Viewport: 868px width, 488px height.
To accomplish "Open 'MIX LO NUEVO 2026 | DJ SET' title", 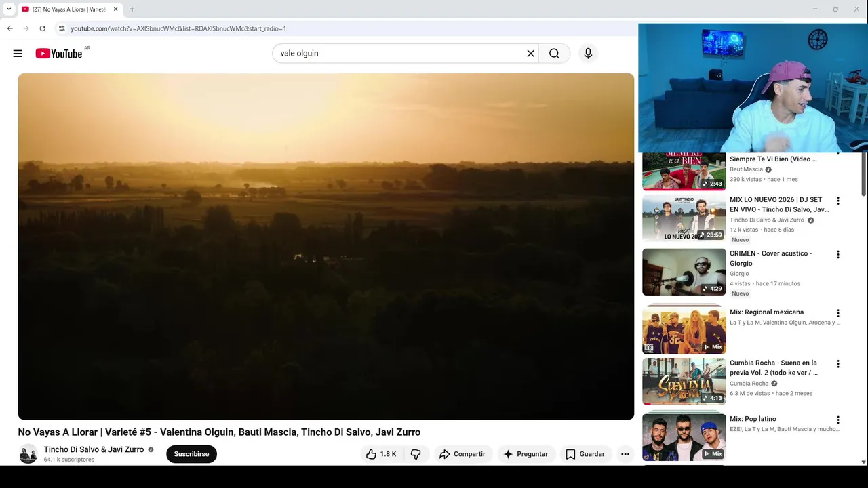I will (780, 205).
